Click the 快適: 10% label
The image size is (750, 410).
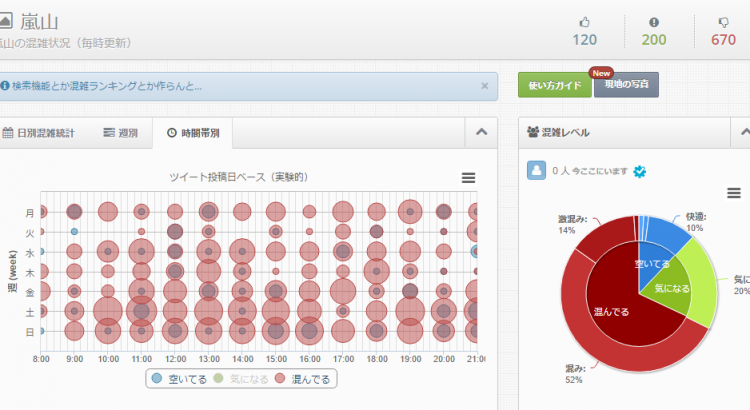coord(695,222)
